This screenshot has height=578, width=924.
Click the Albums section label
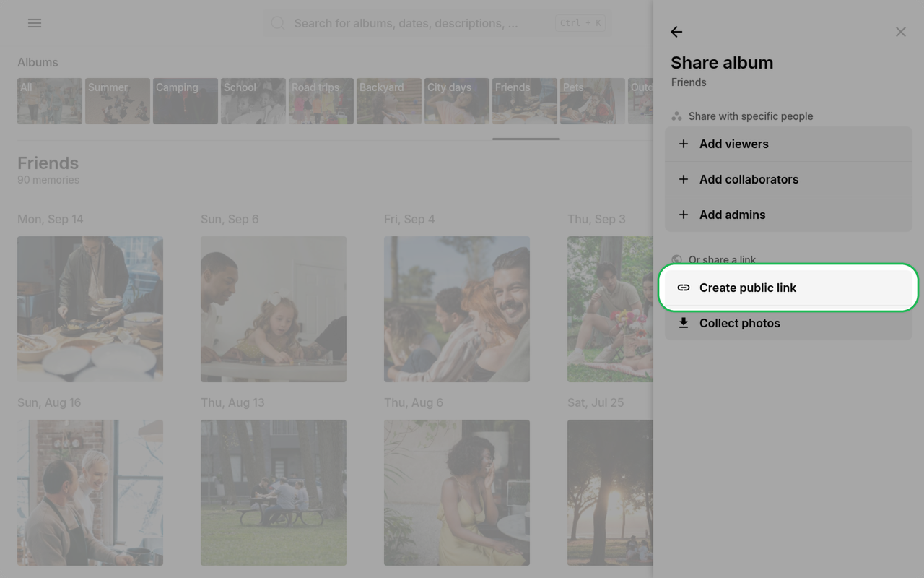tap(38, 63)
